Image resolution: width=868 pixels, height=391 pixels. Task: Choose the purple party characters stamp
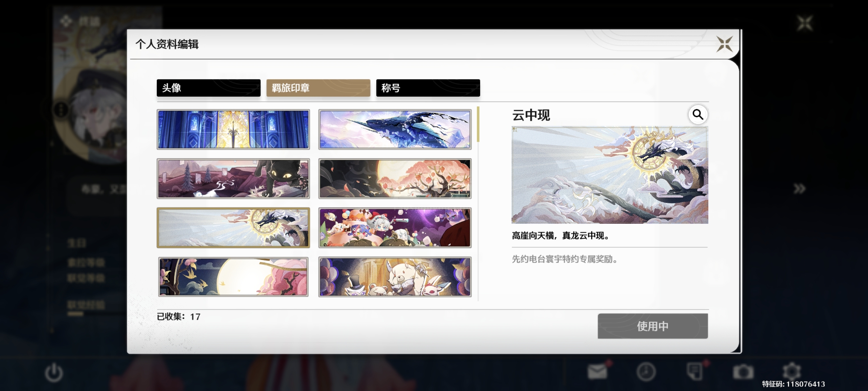[395, 228]
